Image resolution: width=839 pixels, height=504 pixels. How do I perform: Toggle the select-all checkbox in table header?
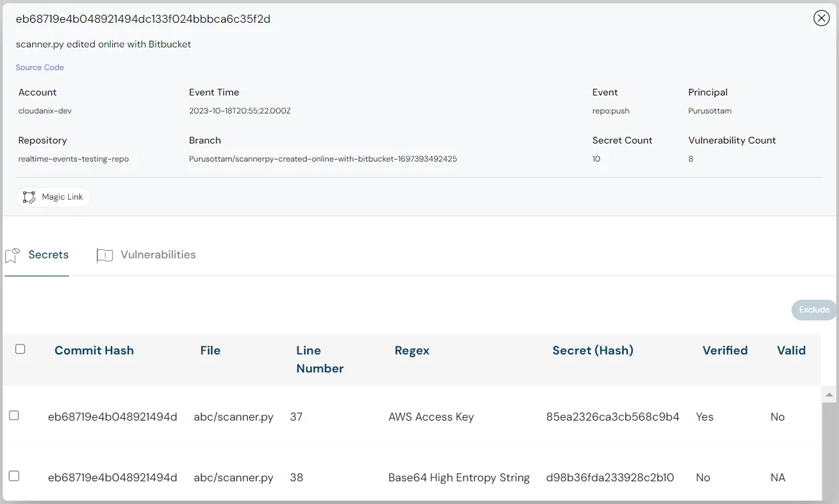point(20,349)
